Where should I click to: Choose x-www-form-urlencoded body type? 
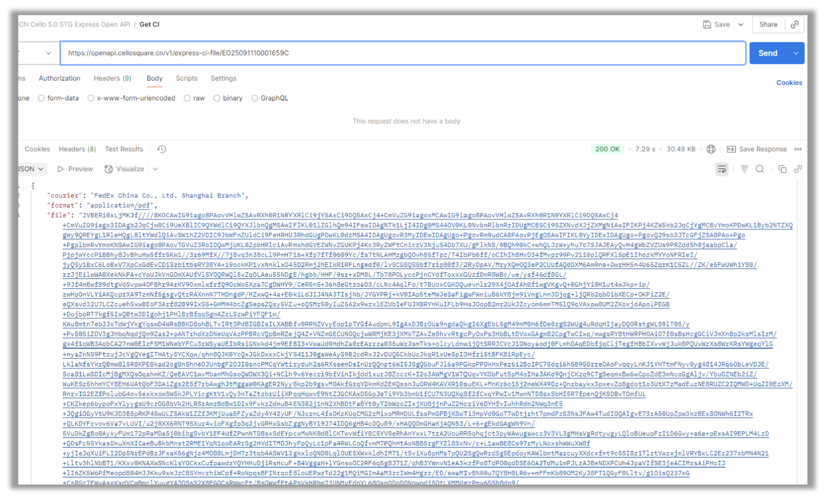point(91,98)
